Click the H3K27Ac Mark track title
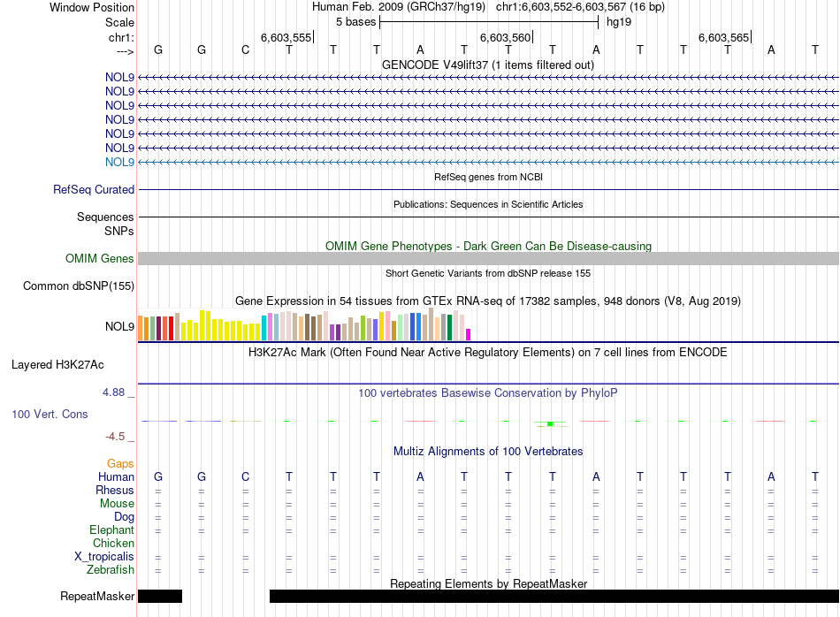The height and width of the screenshot is (617, 840). pyautogui.click(x=488, y=353)
